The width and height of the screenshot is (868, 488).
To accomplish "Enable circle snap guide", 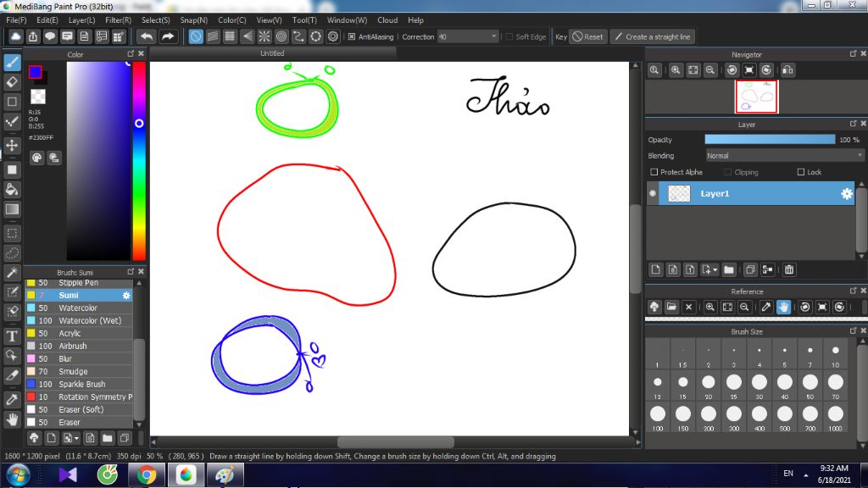I will (281, 37).
